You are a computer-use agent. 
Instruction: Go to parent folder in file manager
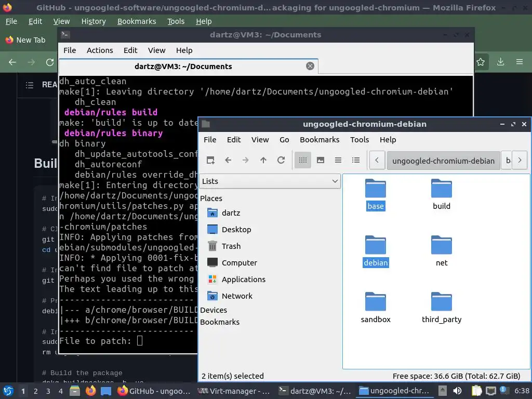263,160
